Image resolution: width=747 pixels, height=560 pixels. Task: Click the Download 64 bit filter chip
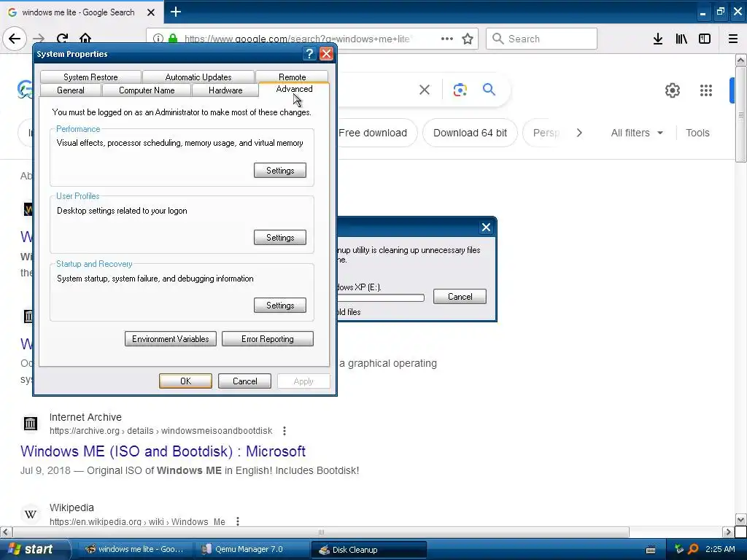(470, 133)
